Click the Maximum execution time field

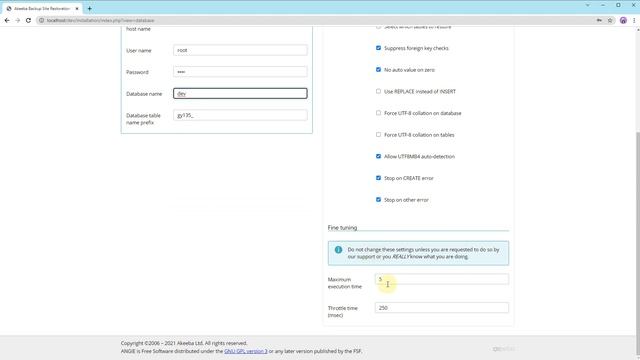[442, 279]
